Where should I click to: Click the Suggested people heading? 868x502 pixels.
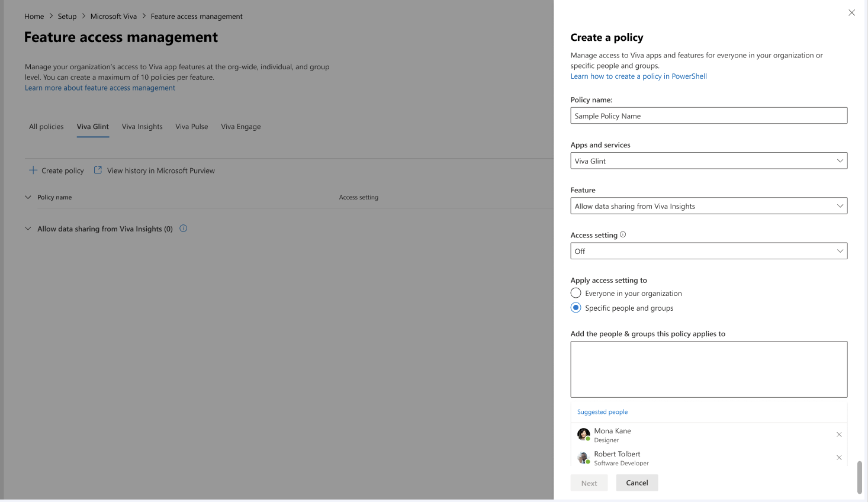coord(602,412)
